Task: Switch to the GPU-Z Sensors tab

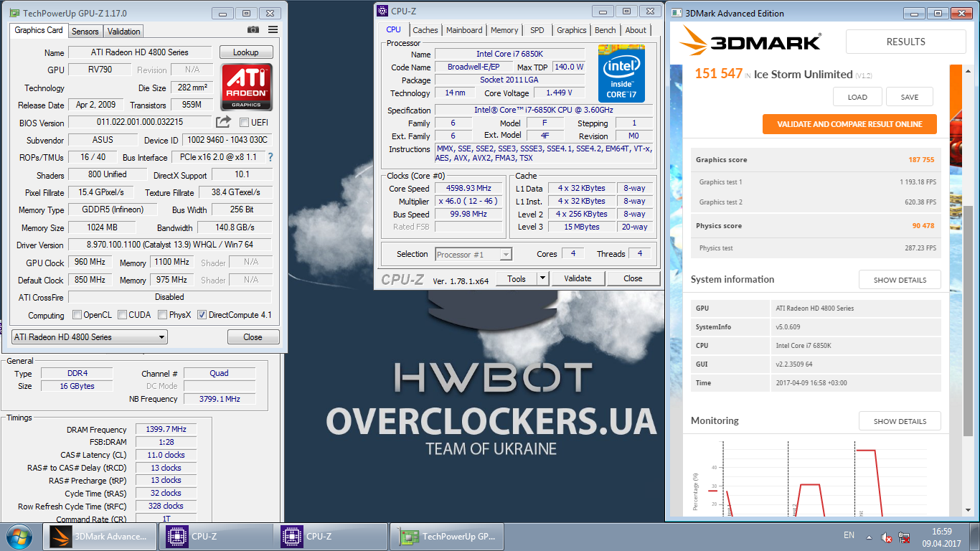Action: click(85, 31)
